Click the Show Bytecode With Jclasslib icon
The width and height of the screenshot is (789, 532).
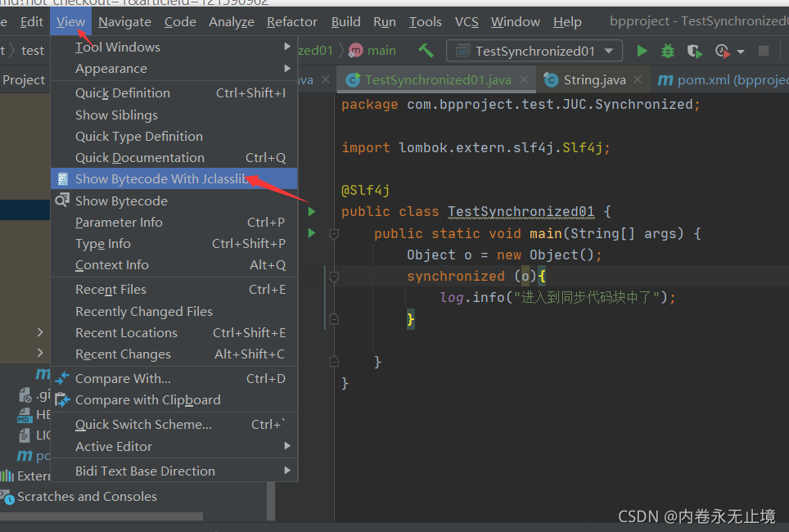(x=63, y=178)
